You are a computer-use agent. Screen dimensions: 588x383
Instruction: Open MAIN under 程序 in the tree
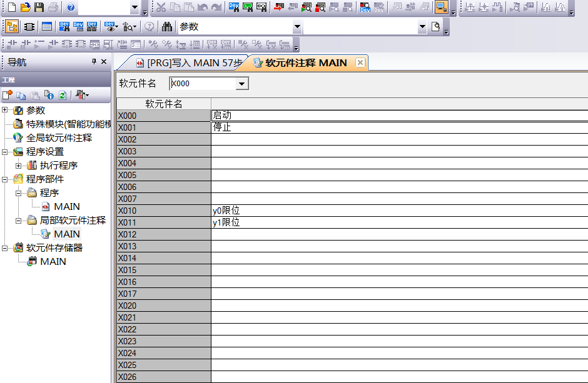[66, 207]
